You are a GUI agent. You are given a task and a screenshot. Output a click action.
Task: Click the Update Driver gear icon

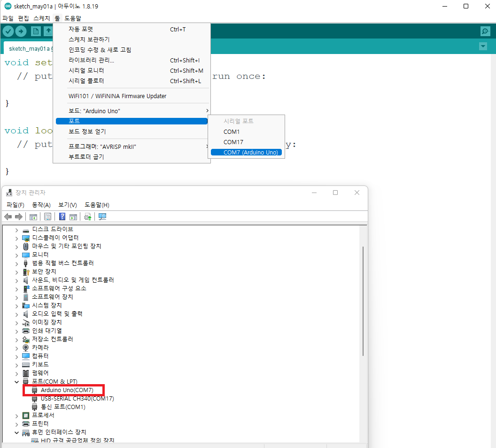coord(88,216)
